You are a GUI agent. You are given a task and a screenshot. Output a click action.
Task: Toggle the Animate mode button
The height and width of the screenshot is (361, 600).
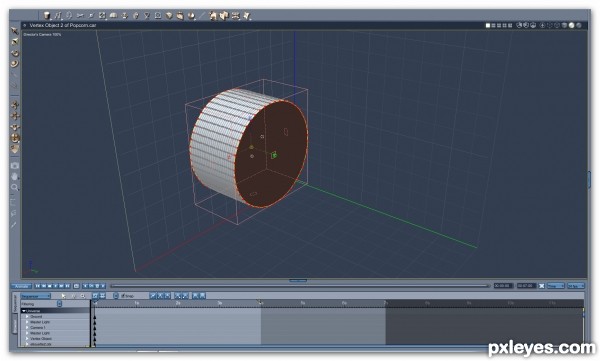click(x=21, y=286)
